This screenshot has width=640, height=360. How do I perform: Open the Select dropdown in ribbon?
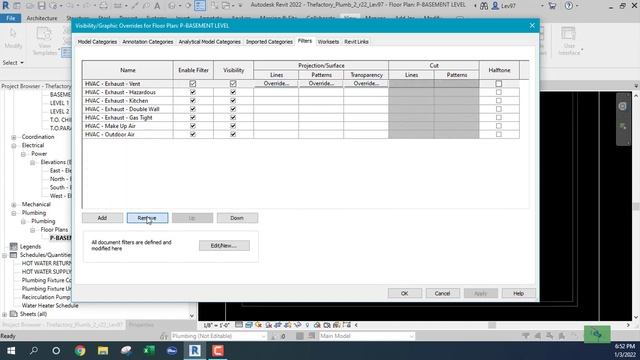point(13,62)
